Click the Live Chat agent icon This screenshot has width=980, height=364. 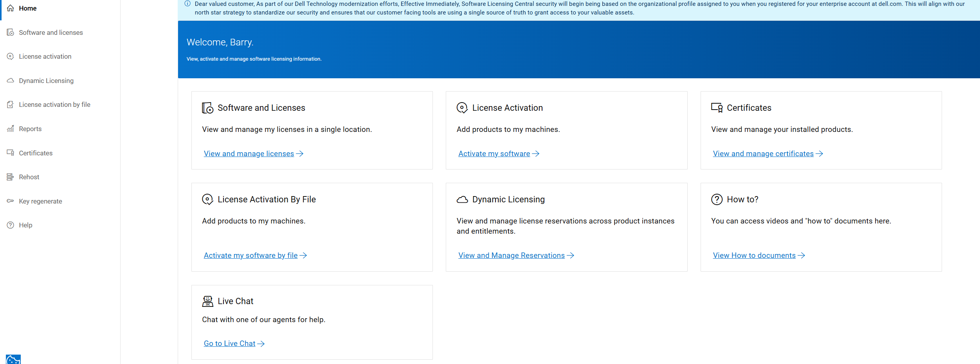[x=207, y=301]
